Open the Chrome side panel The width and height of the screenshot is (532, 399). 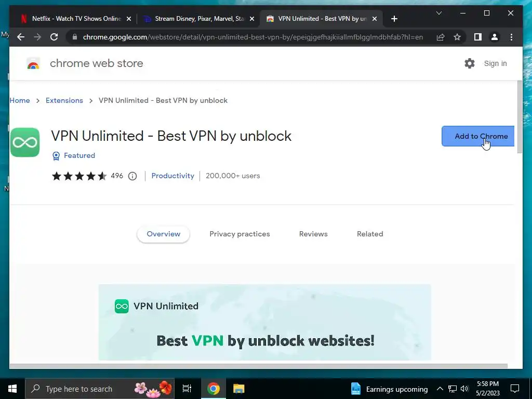478,37
